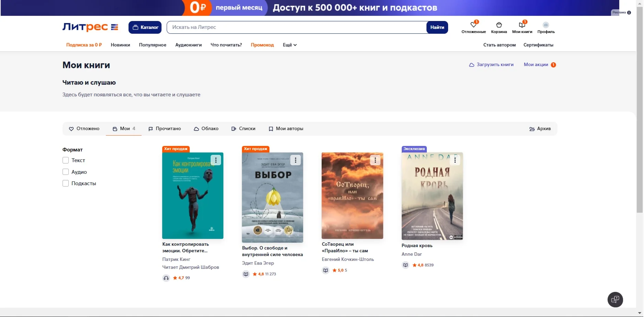Open the Мои акции link

tap(536, 65)
